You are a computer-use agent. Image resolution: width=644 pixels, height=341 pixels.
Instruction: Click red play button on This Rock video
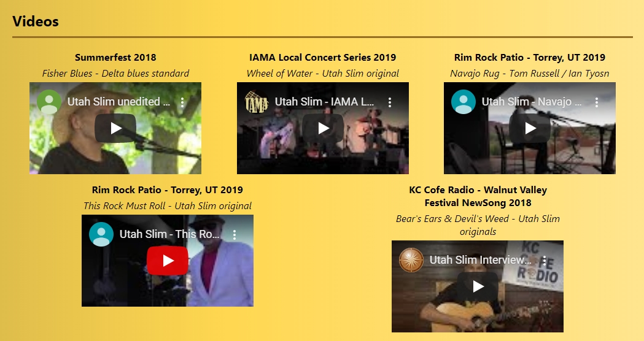pyautogui.click(x=168, y=261)
